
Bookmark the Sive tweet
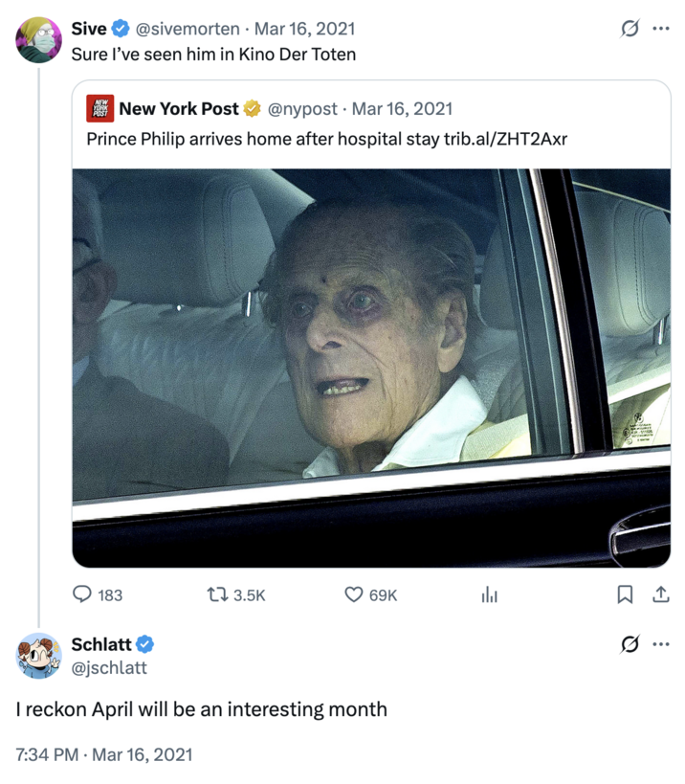tap(625, 594)
